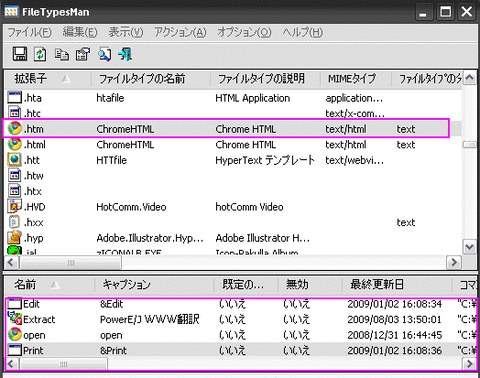
Task: Sort by the ファイルタイプの名前 column header
Action: pos(151,79)
